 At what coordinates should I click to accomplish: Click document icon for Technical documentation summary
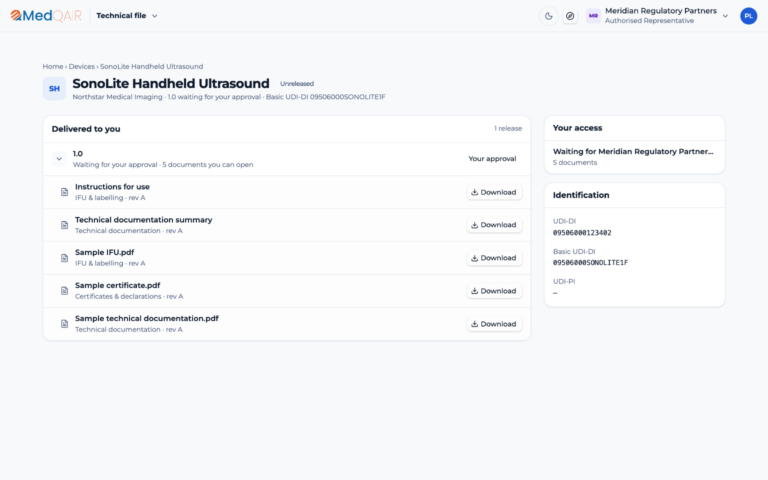click(64, 225)
